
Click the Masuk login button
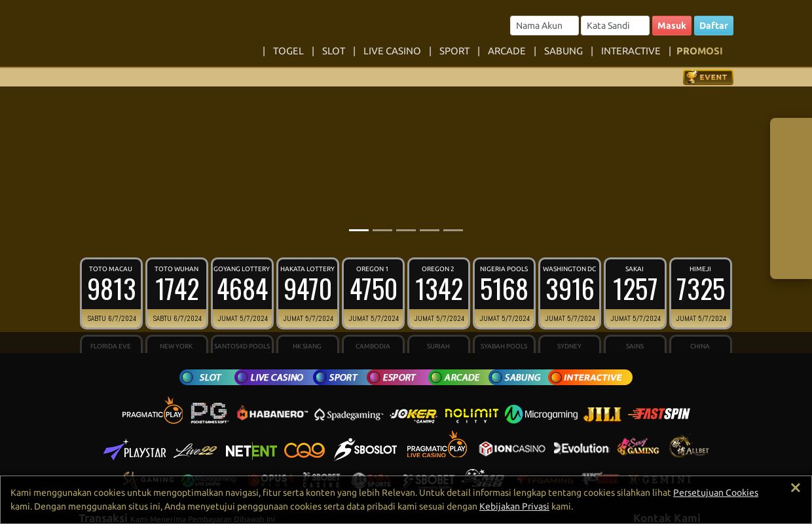[672, 26]
